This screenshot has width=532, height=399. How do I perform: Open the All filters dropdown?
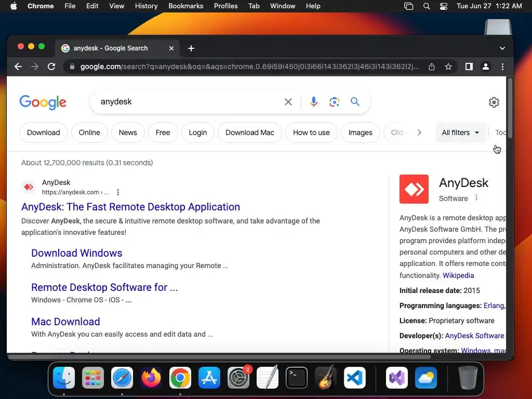click(460, 132)
